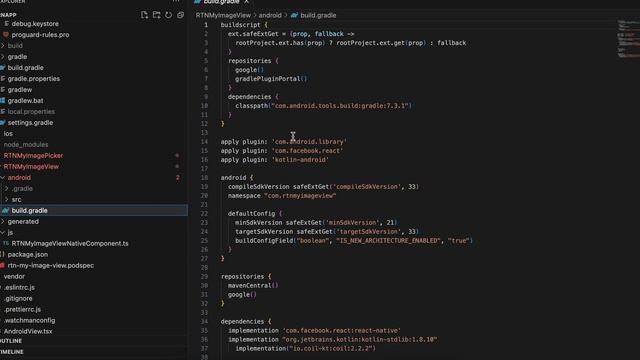This screenshot has height=360, width=640.
Task: Collapse the android folder in red
Action: (19, 178)
